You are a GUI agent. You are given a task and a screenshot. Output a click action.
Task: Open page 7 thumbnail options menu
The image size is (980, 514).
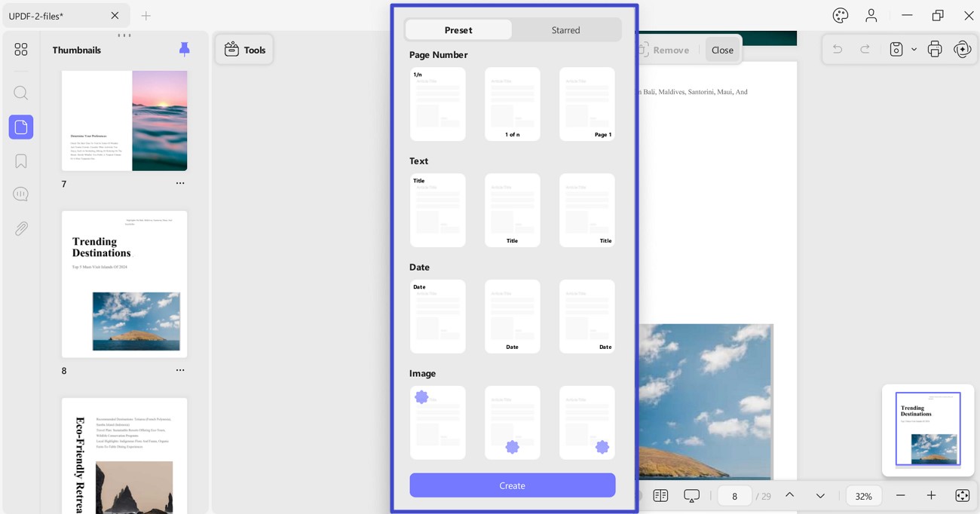pyautogui.click(x=180, y=183)
